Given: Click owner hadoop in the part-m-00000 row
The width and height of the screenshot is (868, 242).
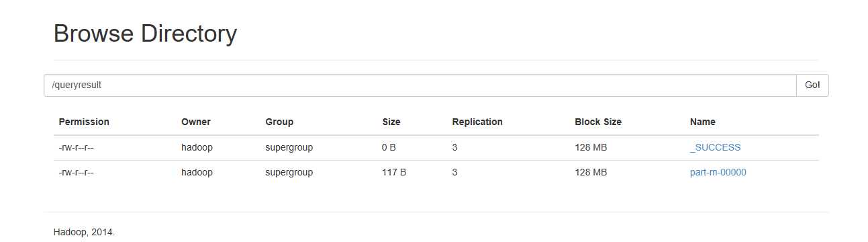Looking at the screenshot, I should (197, 172).
